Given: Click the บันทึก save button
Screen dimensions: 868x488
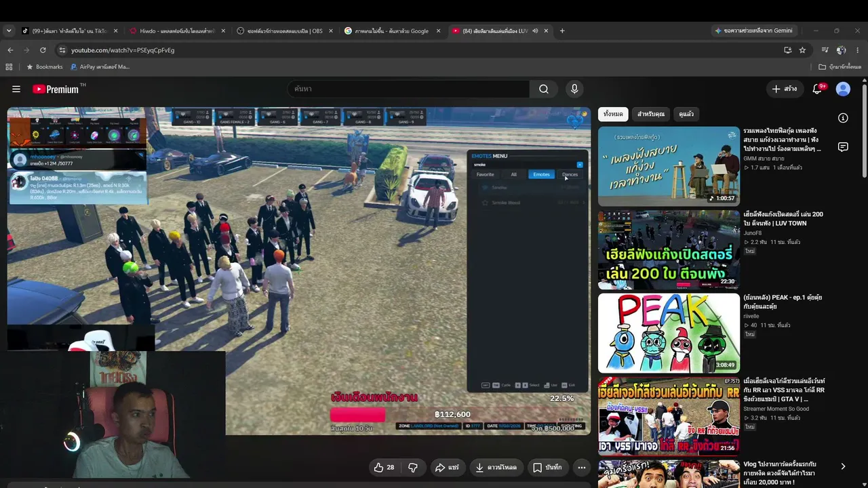Looking at the screenshot, I should 547,468.
